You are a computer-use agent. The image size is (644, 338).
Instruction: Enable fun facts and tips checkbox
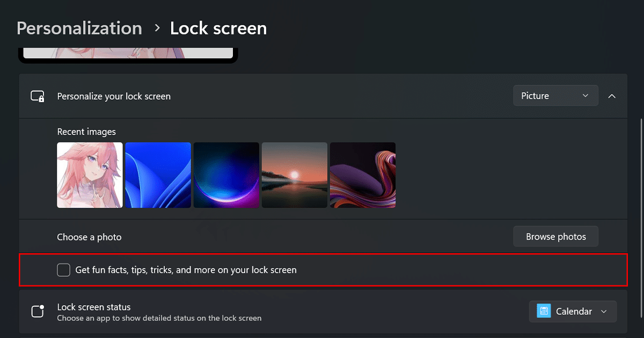(64, 270)
